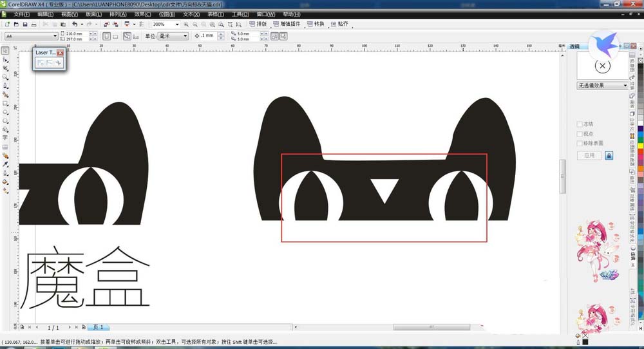Toggle the 移除表面 checkbox
Image resolution: width=644 pixels, height=349 pixels.
pyautogui.click(x=580, y=144)
